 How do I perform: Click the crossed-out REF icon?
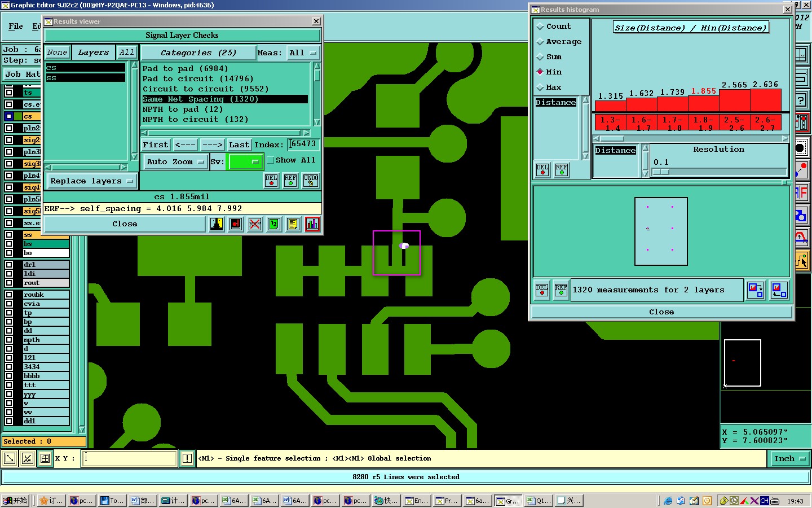coord(255,224)
